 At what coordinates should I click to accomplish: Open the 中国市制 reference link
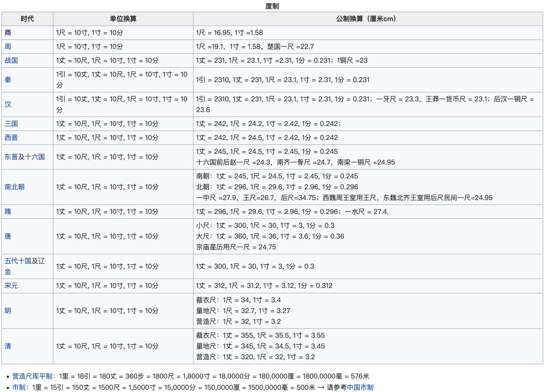pos(360,388)
